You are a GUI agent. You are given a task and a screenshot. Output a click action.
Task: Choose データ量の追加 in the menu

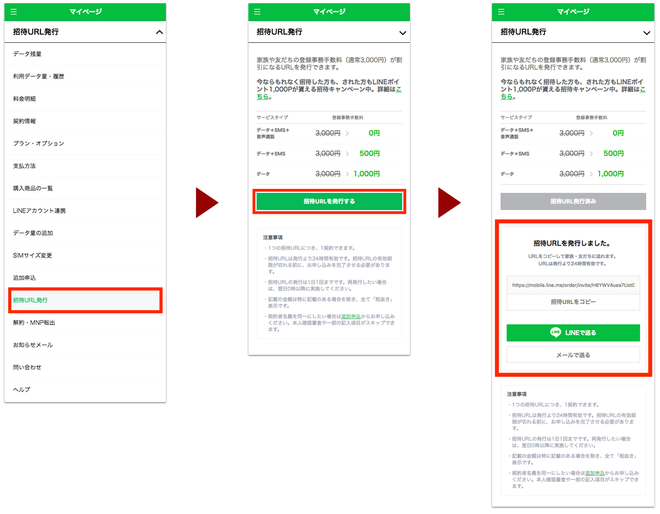85,233
